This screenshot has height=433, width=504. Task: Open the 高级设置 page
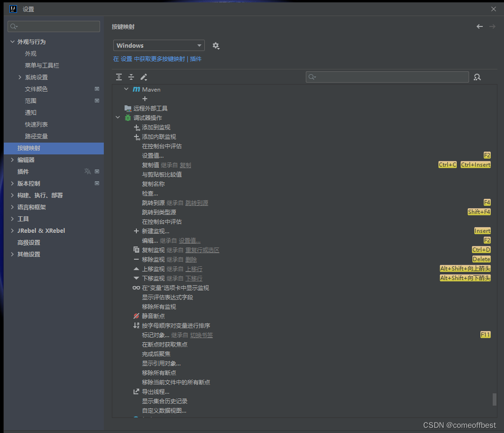(x=29, y=243)
